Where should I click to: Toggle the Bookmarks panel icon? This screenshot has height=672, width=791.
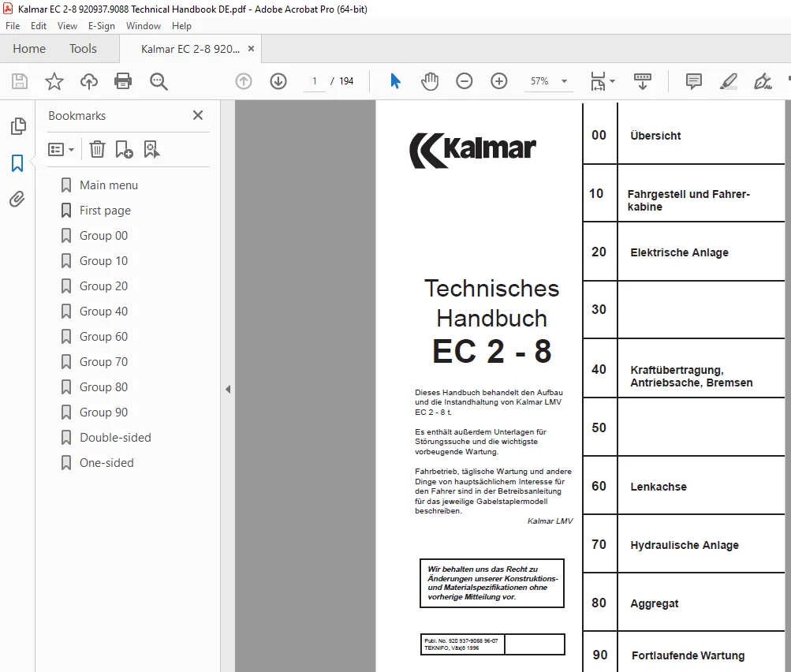17,163
